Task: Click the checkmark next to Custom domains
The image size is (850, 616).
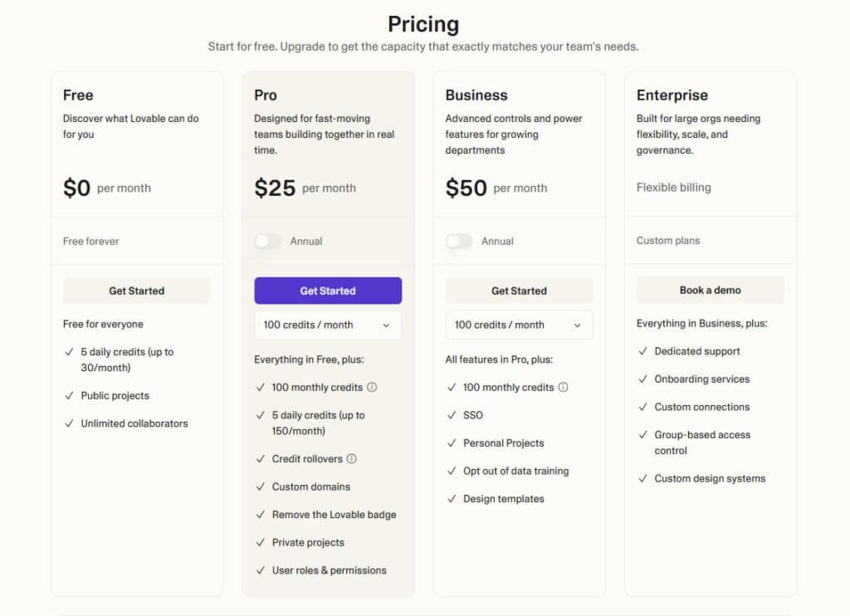Action: 260,487
